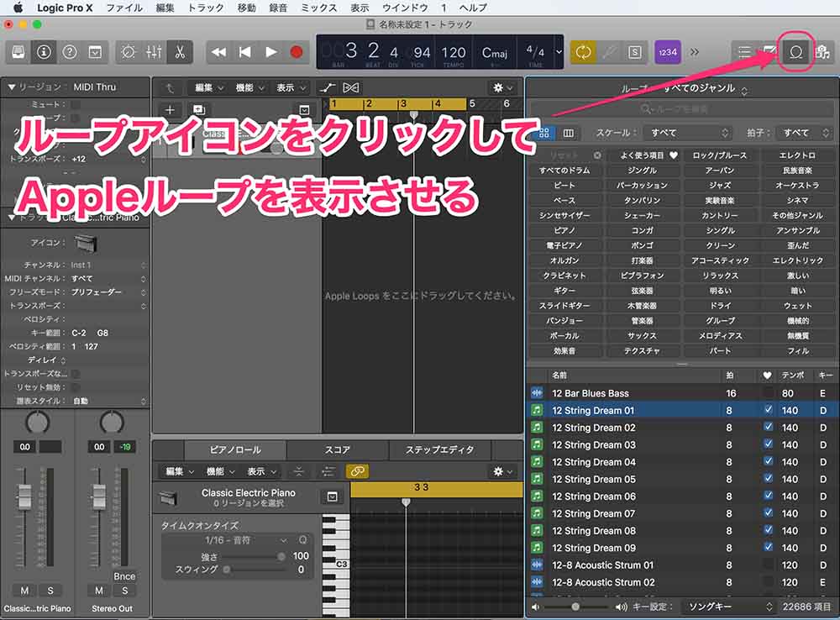Open the ループ すべてのジャンル pop-up
Screen dimensions: 840x620
pyautogui.click(x=682, y=88)
